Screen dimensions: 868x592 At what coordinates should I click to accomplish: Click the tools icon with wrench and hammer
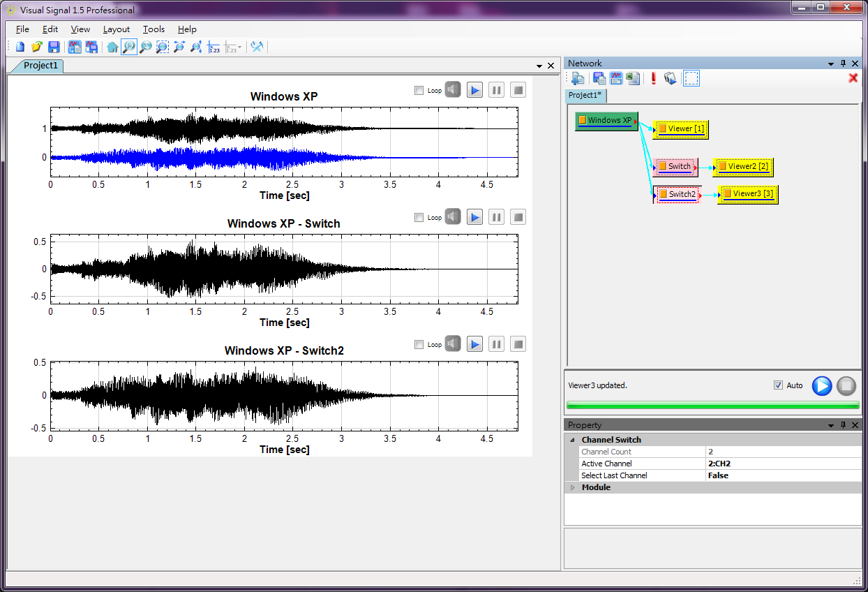pyautogui.click(x=257, y=47)
